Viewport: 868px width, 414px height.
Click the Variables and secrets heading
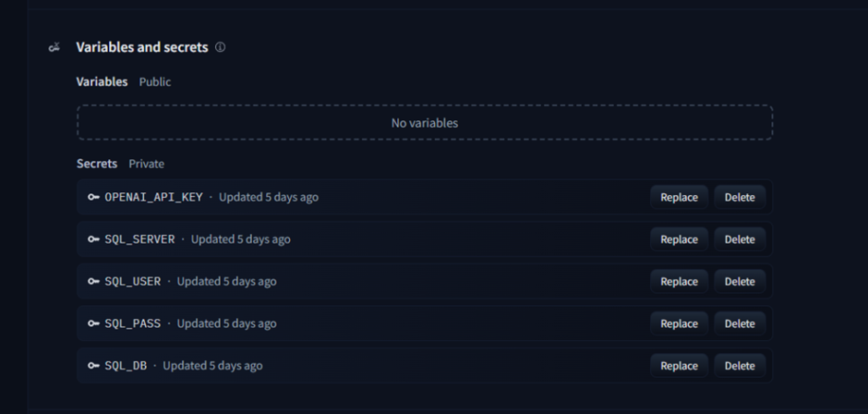pos(142,47)
